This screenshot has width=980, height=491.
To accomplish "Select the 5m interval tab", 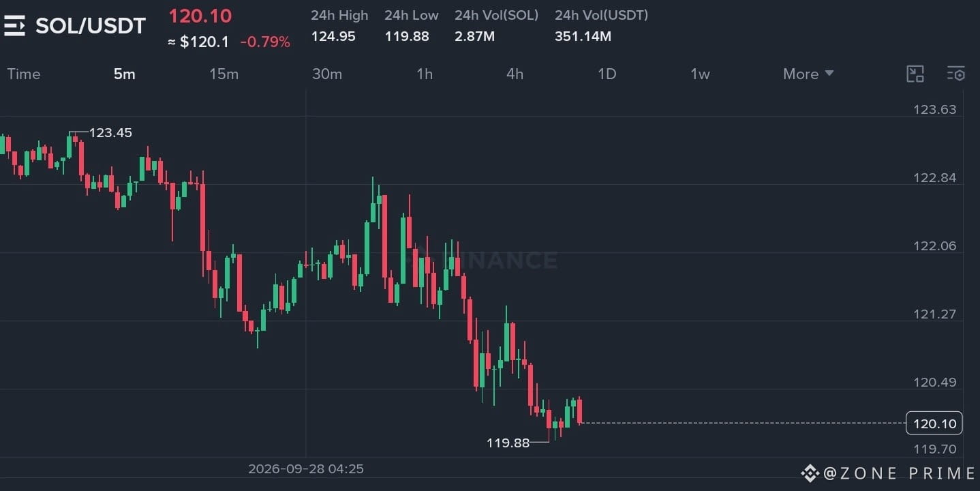I will coord(125,74).
